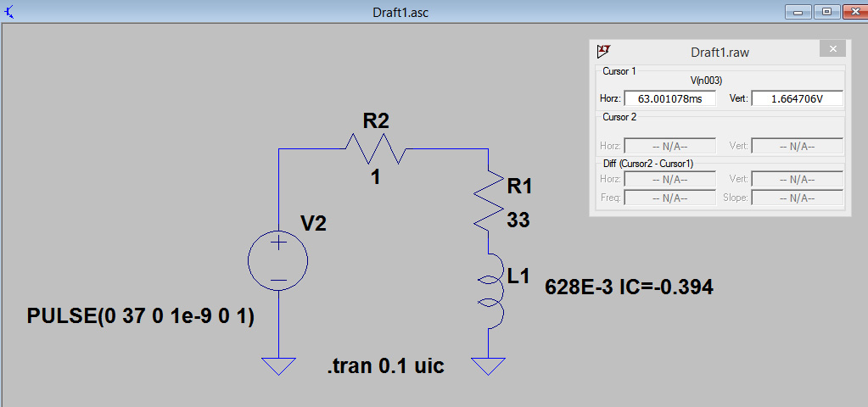This screenshot has width=868, height=407.
Task: Minimize the Draft1.asc schematic window
Action: 798,11
